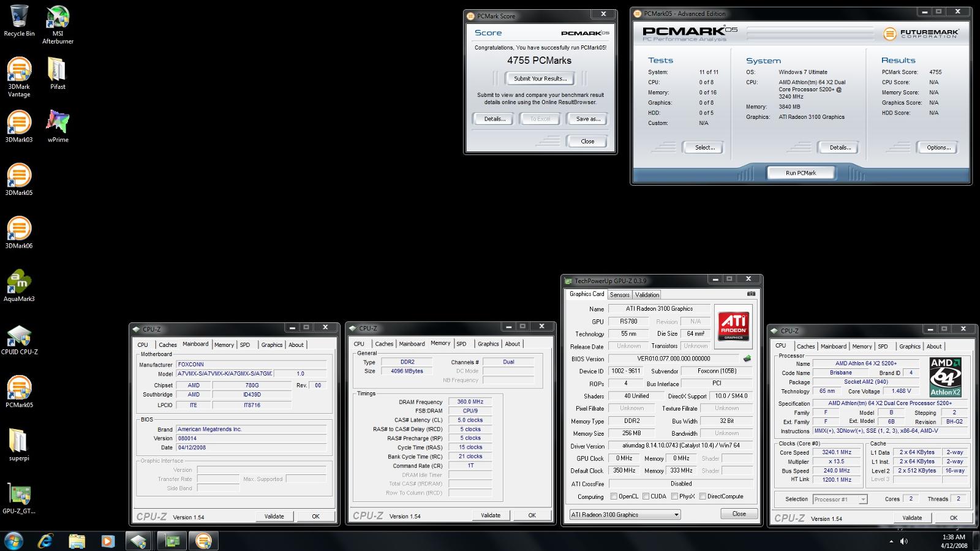Click the DRAM Frequency 360.0 MHz field
Screen dimensions: 980x551
click(x=470, y=401)
